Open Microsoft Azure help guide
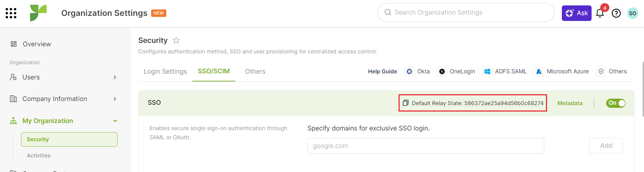The image size is (644, 172). (x=563, y=72)
